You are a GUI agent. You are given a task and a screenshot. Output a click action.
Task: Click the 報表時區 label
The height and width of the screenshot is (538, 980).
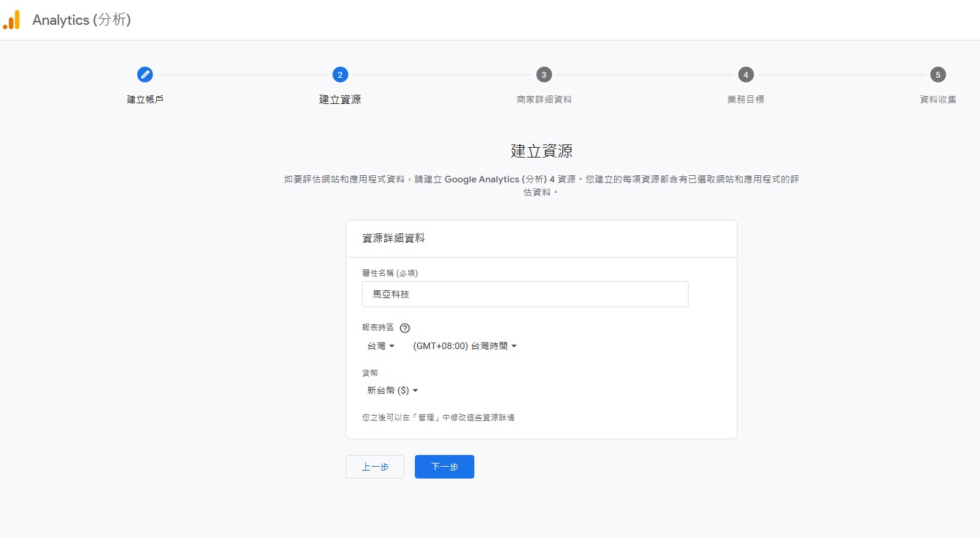point(378,328)
